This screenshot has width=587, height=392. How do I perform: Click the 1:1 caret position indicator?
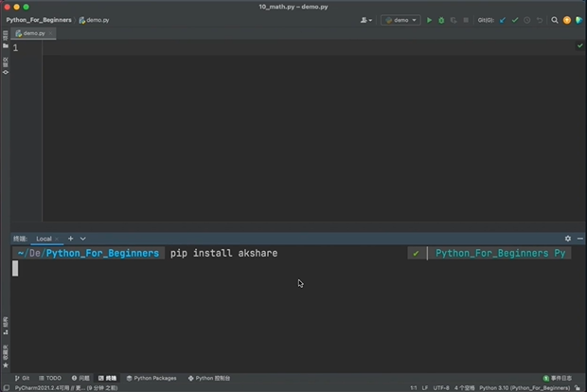pyautogui.click(x=414, y=388)
